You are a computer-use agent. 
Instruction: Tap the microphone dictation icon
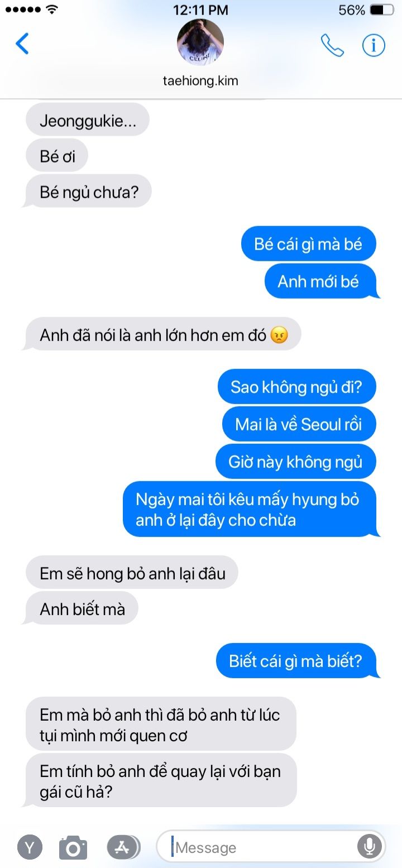(369, 847)
